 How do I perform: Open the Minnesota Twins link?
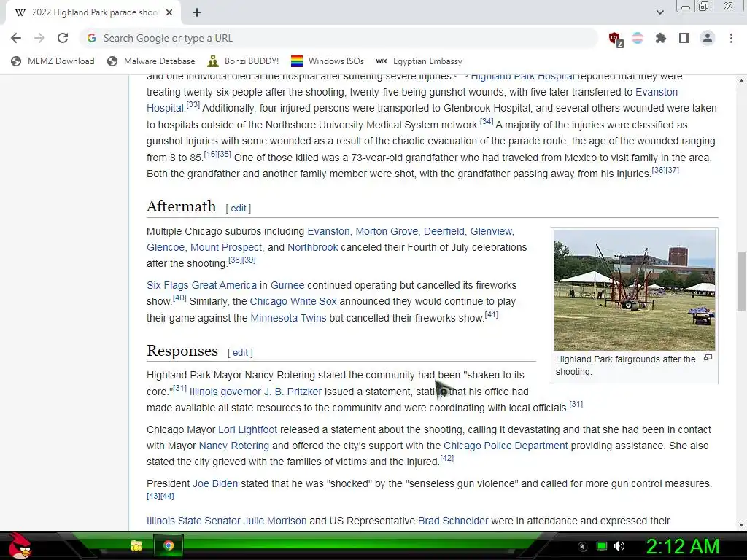[x=288, y=318]
